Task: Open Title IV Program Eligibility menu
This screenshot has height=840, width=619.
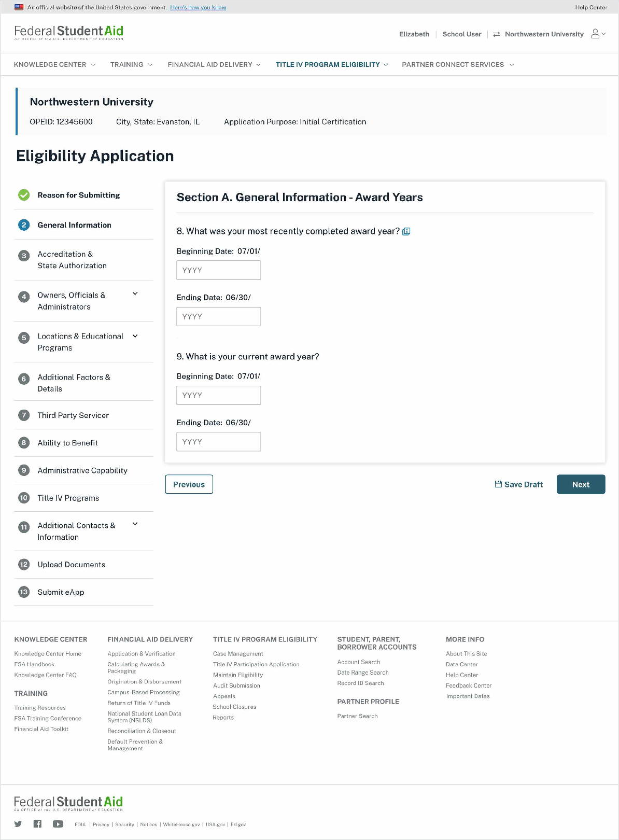Action: coord(332,65)
